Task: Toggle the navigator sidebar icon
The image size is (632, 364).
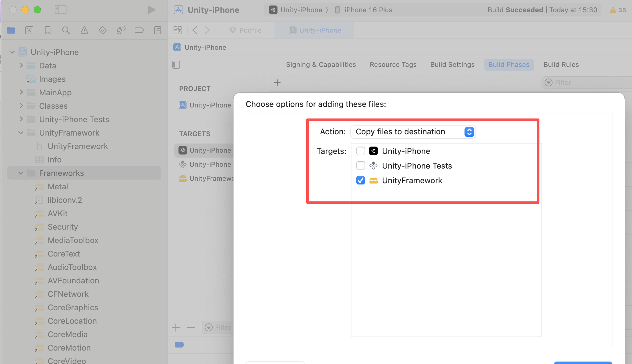Action: click(x=61, y=10)
